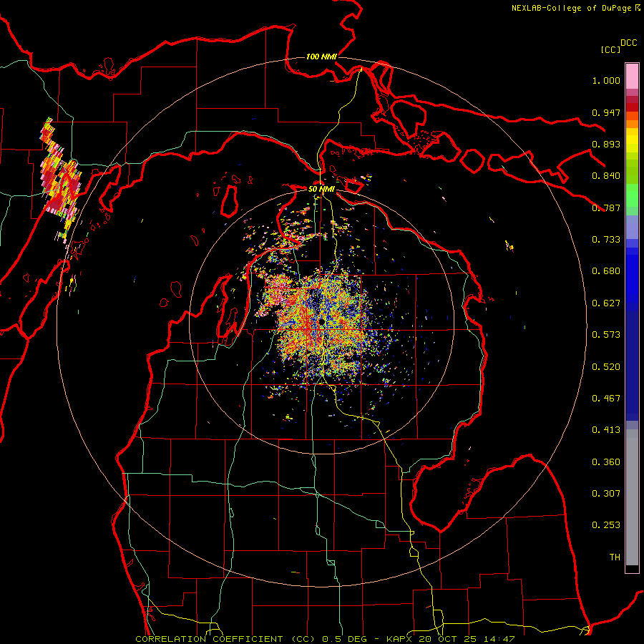Click the NEXLAB-College of DuPage title text
Image resolution: width=644 pixels, height=644 pixels.
[572, 8]
